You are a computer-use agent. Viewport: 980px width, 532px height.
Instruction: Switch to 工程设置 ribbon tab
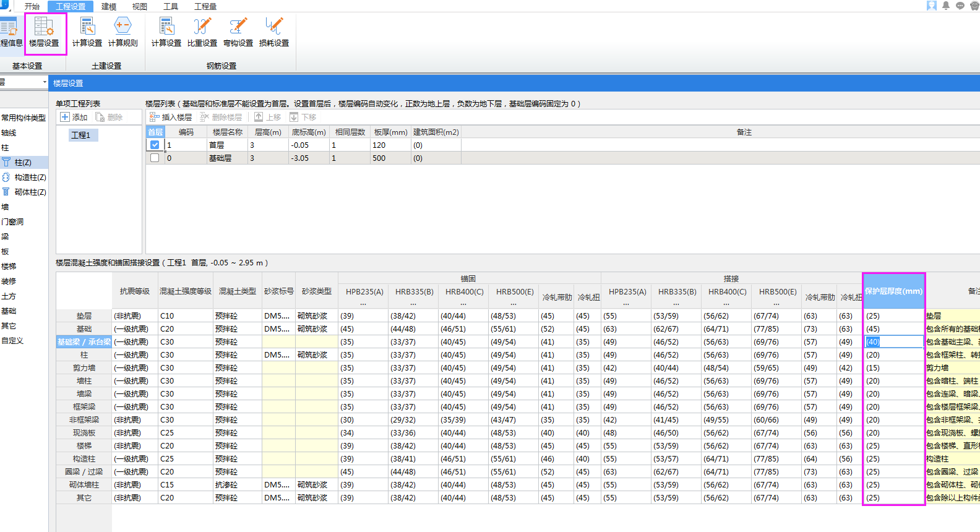[x=71, y=6]
